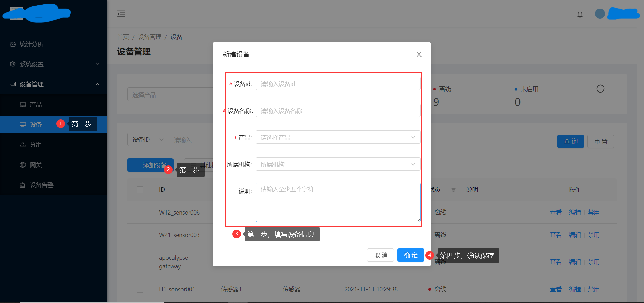
Task: Click the 2021-11-11 10:29:38 timestamp cell
Action: [371, 289]
